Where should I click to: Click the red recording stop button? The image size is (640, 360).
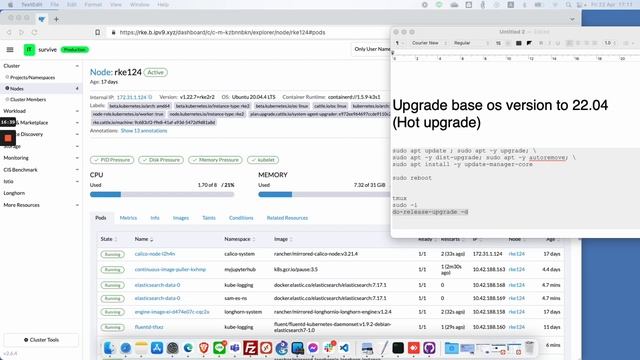8,138
